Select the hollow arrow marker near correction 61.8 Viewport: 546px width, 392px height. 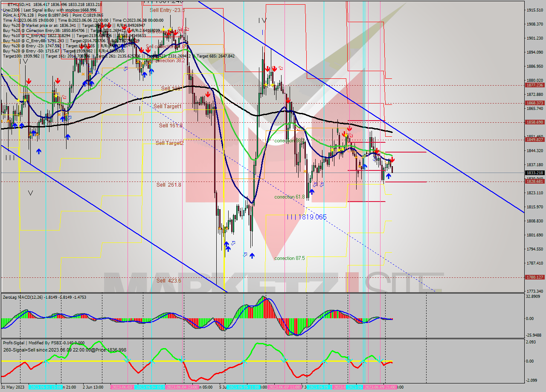315,185
